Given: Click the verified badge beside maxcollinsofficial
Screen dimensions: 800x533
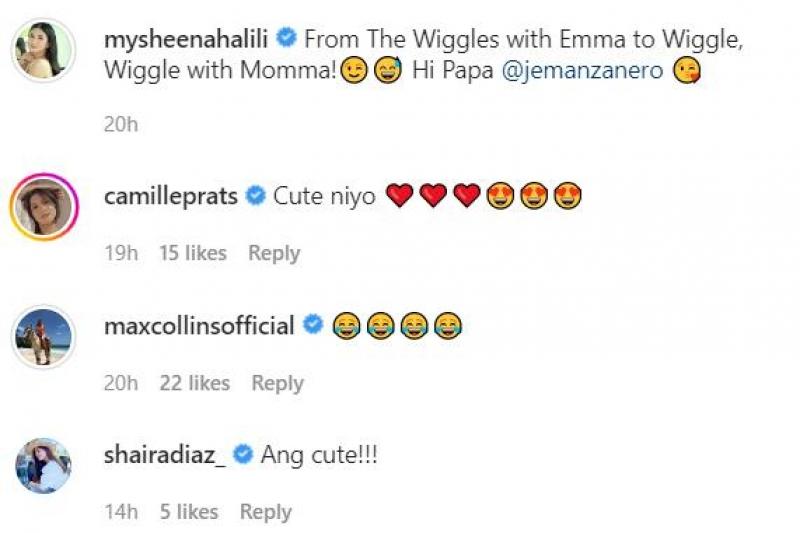Looking at the screenshot, I should pyautogui.click(x=312, y=325).
